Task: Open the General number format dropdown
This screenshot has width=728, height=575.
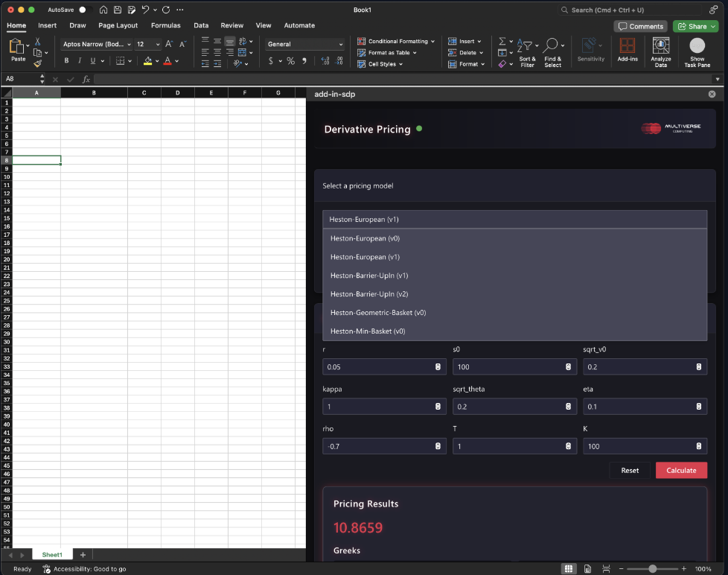Action: tap(305, 45)
